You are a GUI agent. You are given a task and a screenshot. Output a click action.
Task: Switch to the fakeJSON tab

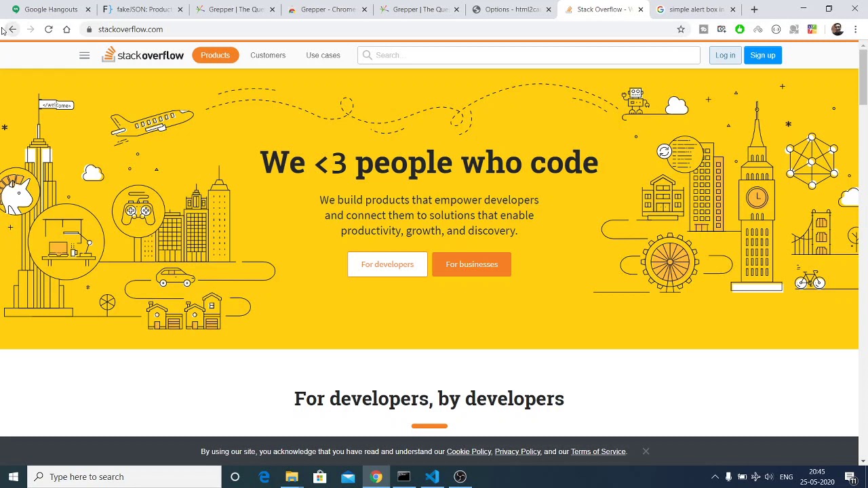143,9
